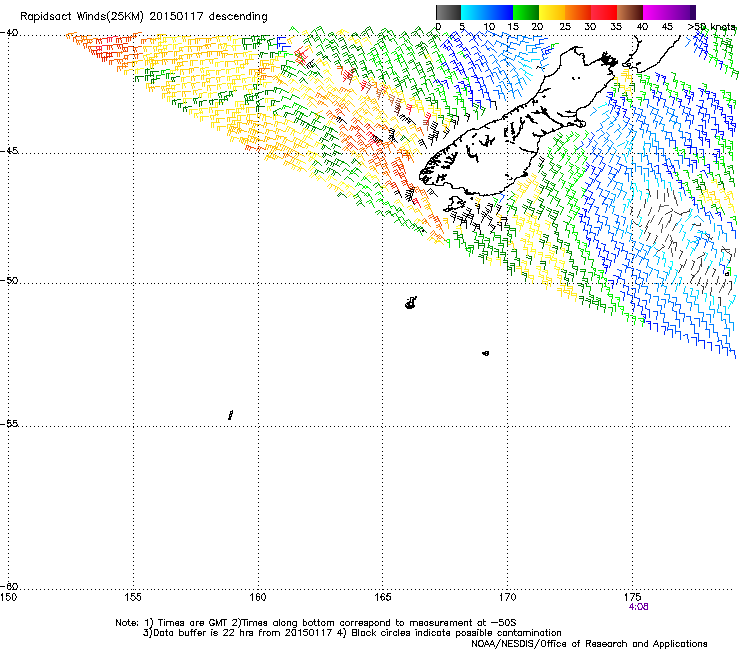Click the '160' longitude label
Screen dimensions: 740x650
[x=258, y=597]
